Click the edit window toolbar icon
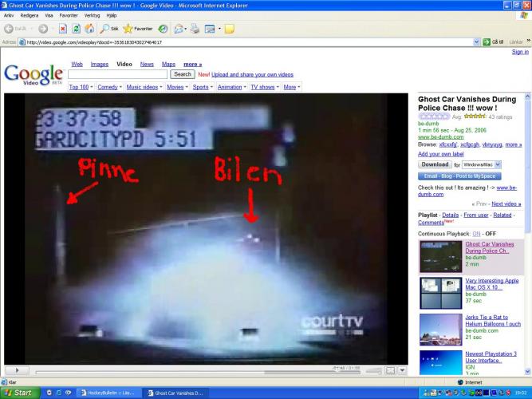Image resolution: width=532 pixels, height=399 pixels. pyautogui.click(x=210, y=29)
